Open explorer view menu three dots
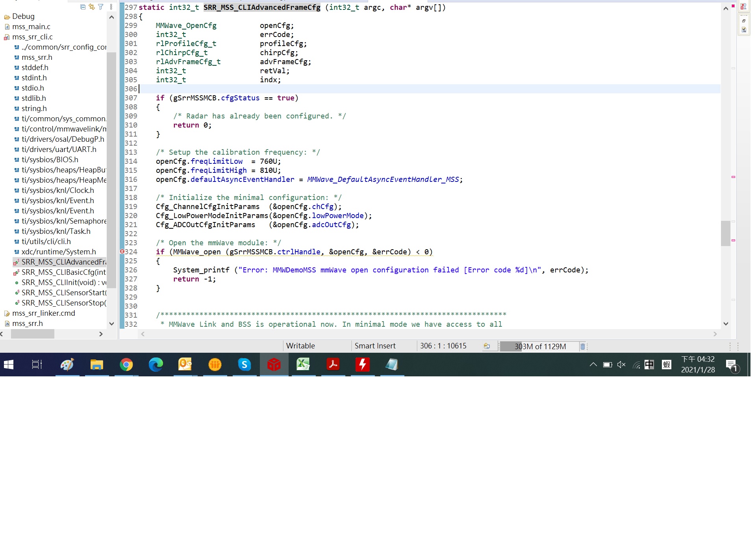The width and height of the screenshot is (756, 548). pyautogui.click(x=111, y=7)
